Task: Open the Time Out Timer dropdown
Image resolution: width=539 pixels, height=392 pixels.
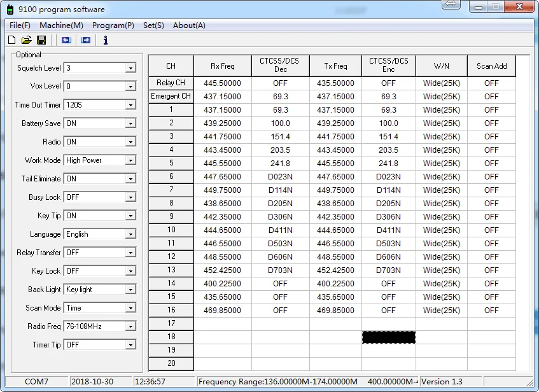Action: tap(130, 105)
